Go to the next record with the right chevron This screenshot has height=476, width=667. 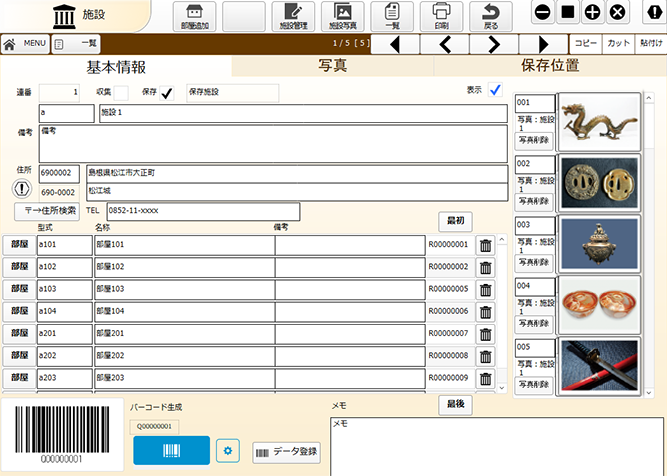[494, 44]
